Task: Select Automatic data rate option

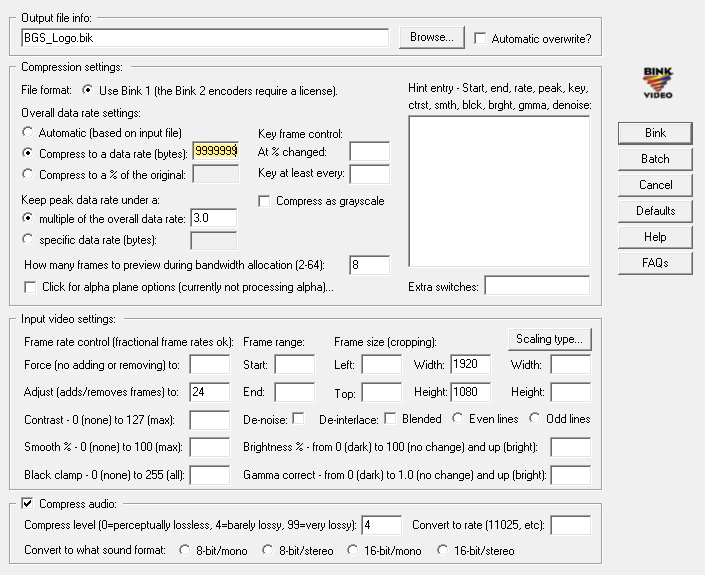Action: (x=28, y=132)
